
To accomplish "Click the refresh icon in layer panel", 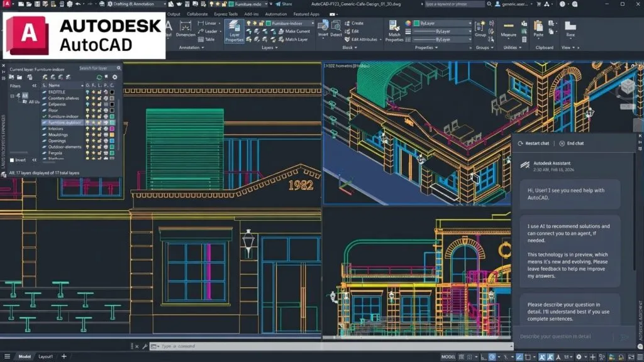I will point(99,77).
